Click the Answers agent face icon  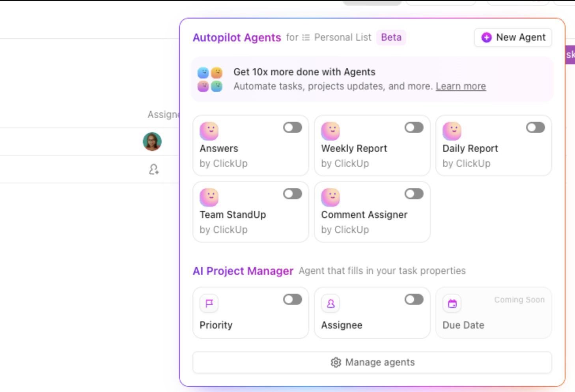(209, 131)
